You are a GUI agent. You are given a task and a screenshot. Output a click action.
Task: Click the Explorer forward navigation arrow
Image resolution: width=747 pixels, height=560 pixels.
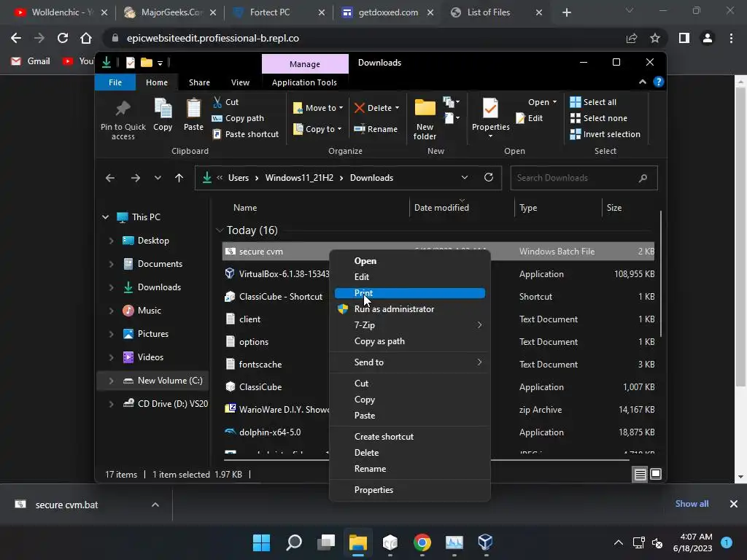pos(136,178)
